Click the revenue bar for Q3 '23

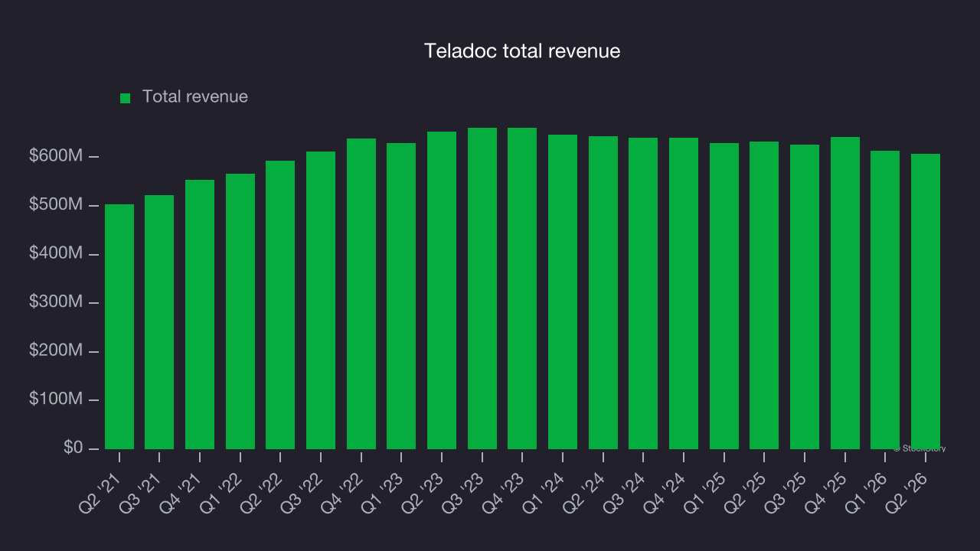[482, 289]
